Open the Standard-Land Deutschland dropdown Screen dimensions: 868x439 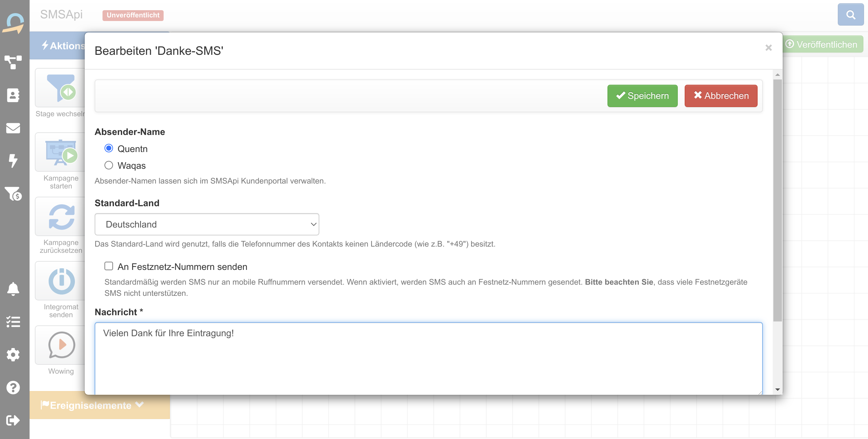[207, 224]
